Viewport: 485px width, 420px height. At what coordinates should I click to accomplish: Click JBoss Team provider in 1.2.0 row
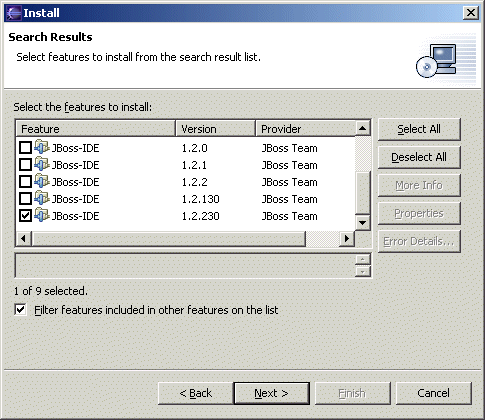point(289,148)
